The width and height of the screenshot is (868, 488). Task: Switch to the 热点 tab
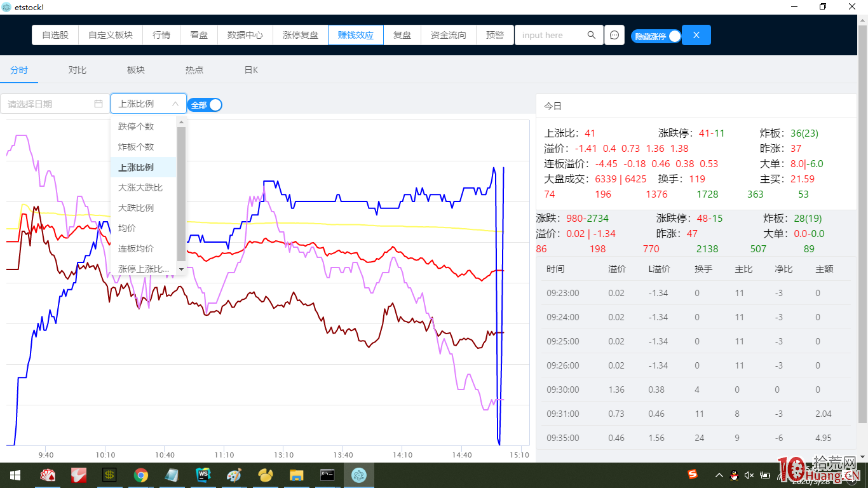click(194, 70)
